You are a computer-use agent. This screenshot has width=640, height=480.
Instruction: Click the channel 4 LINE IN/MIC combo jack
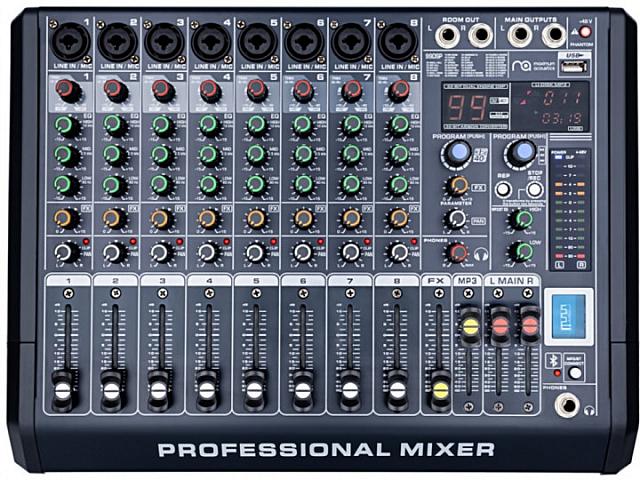[x=209, y=43]
